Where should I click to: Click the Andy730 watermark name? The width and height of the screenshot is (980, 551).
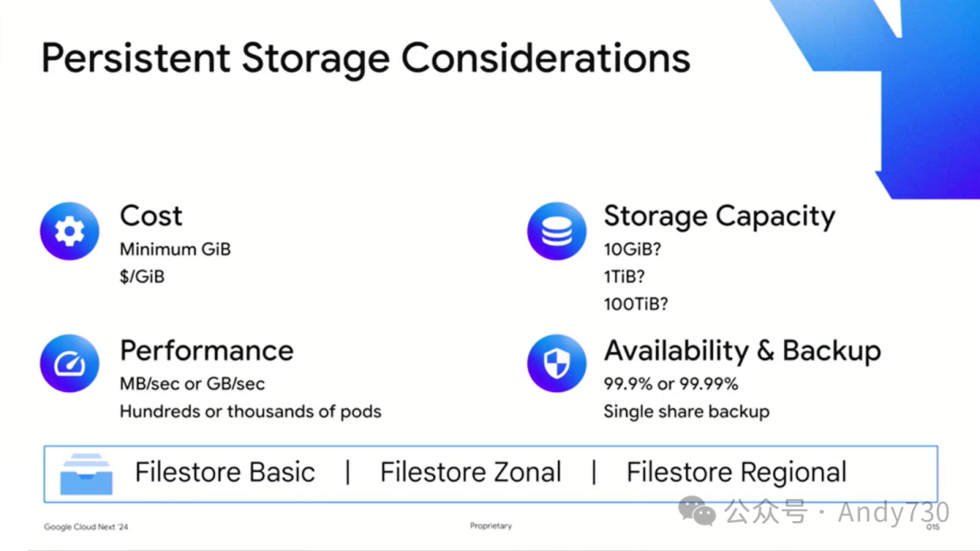[893, 512]
